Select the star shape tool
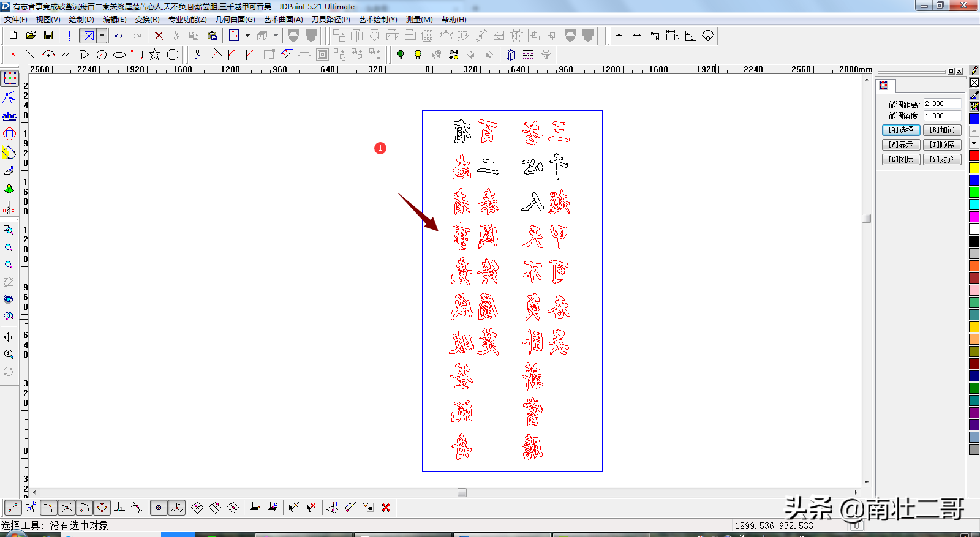The image size is (980, 537). [155, 54]
